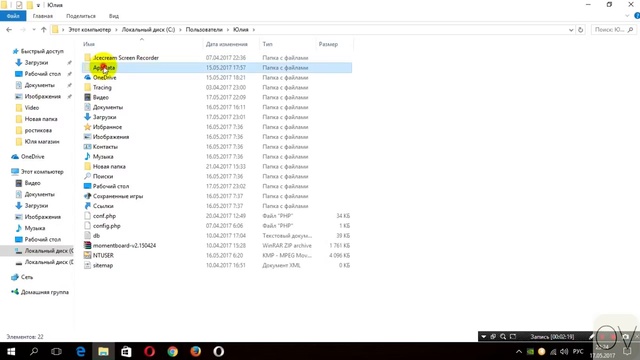Sort by Тип column header
This screenshot has width=640, height=360.
[x=268, y=44]
